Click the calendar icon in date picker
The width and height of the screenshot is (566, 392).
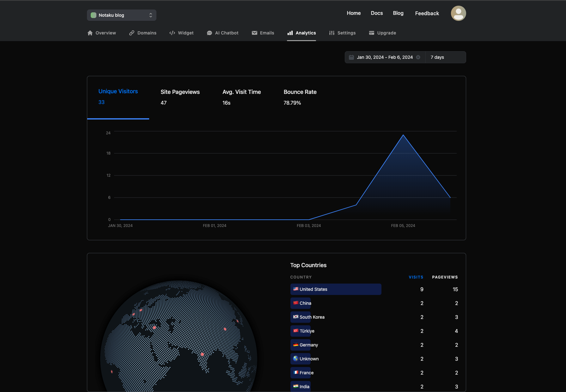(351, 57)
